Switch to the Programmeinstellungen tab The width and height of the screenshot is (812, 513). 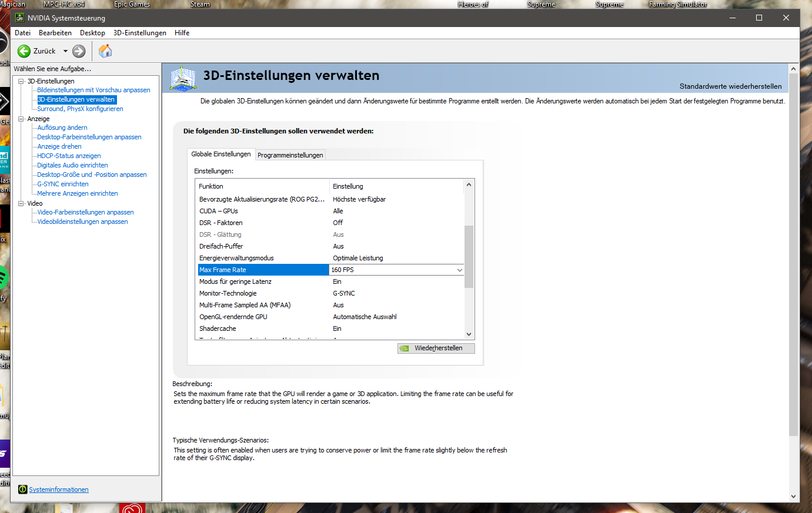(x=290, y=155)
